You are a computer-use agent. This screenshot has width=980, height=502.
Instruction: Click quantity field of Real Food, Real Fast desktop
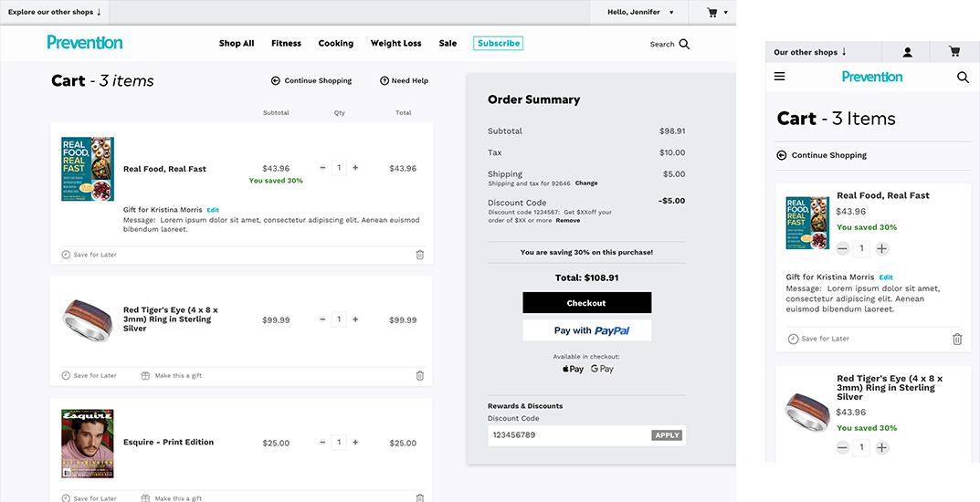point(339,168)
